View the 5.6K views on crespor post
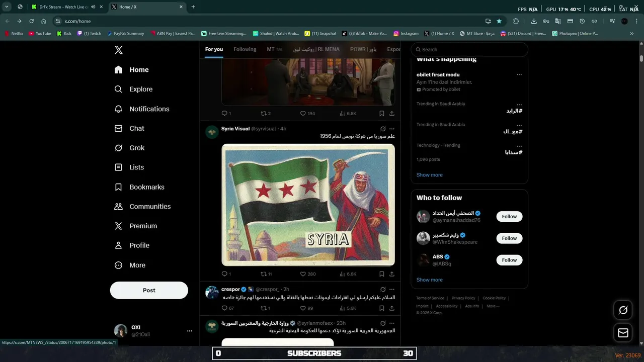Image resolution: width=644 pixels, height=362 pixels. [x=348, y=308]
